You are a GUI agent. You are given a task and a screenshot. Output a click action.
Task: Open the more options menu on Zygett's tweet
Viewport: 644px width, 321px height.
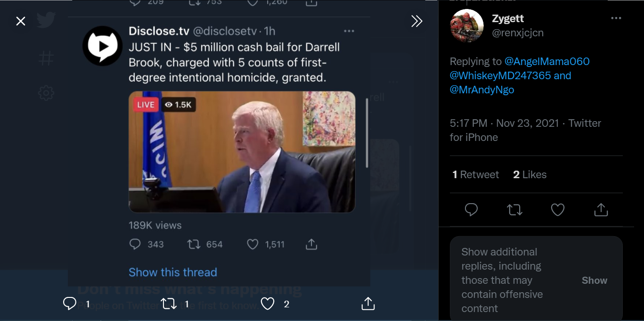pyautogui.click(x=616, y=18)
